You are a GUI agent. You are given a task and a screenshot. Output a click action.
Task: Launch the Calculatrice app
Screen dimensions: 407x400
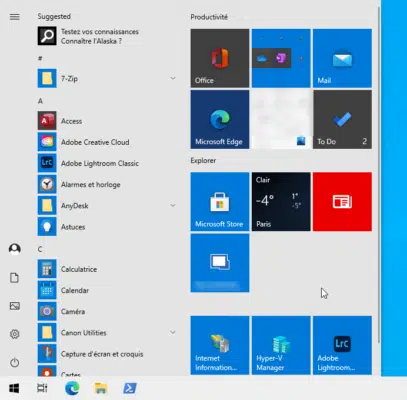click(x=107, y=269)
